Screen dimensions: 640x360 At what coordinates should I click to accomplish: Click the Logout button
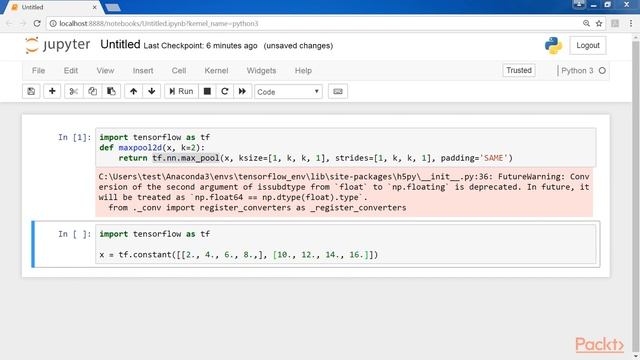(588, 45)
